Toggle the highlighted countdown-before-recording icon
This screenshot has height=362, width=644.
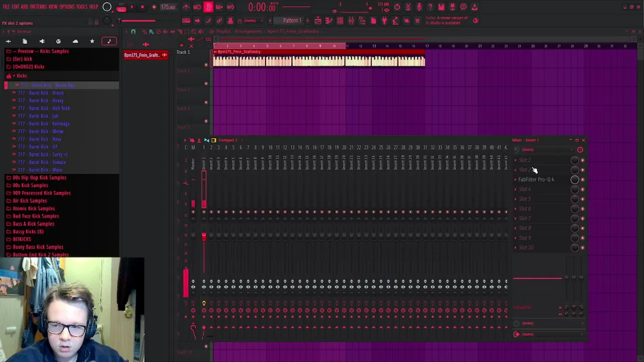pos(208,7)
